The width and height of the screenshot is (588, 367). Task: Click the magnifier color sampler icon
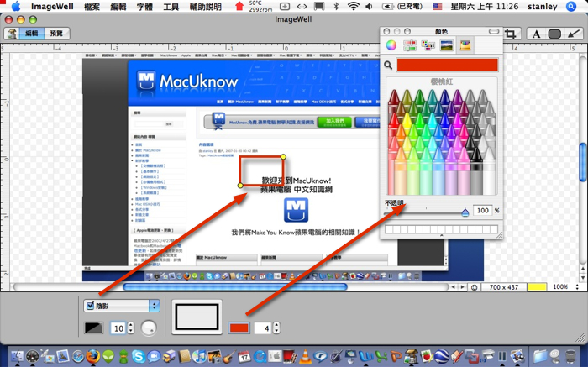pyautogui.click(x=388, y=66)
